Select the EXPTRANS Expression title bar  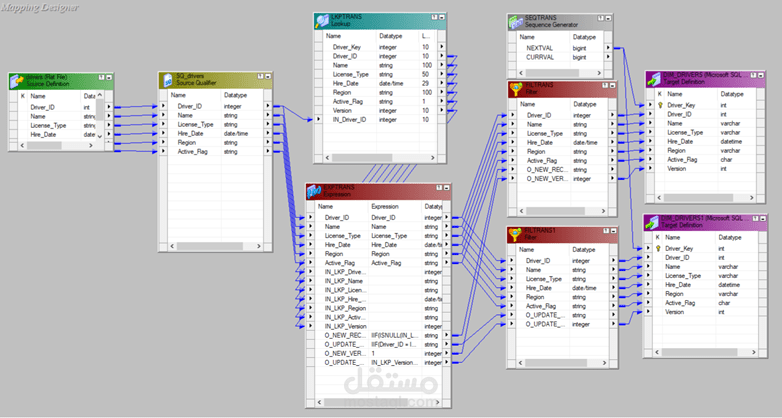(x=379, y=191)
